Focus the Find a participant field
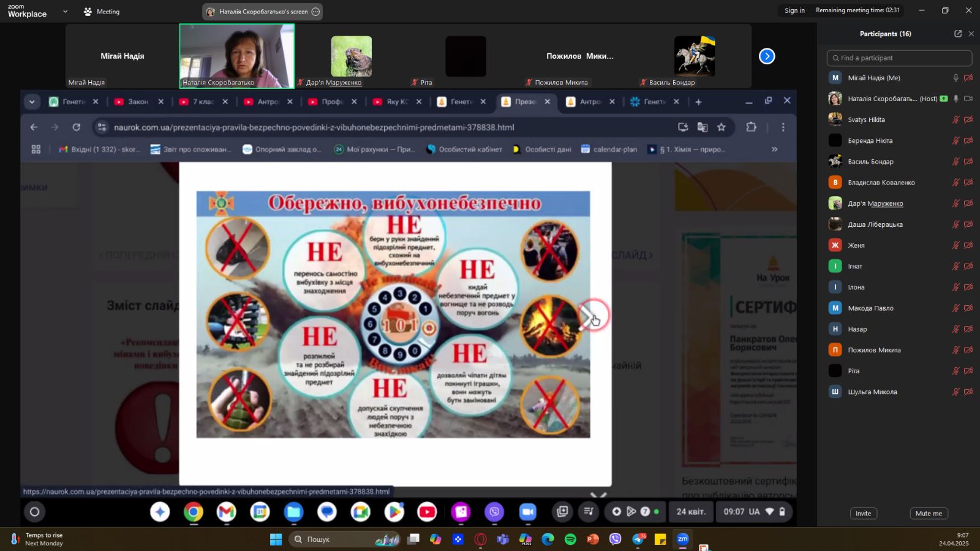The image size is (980, 551). click(x=899, y=58)
